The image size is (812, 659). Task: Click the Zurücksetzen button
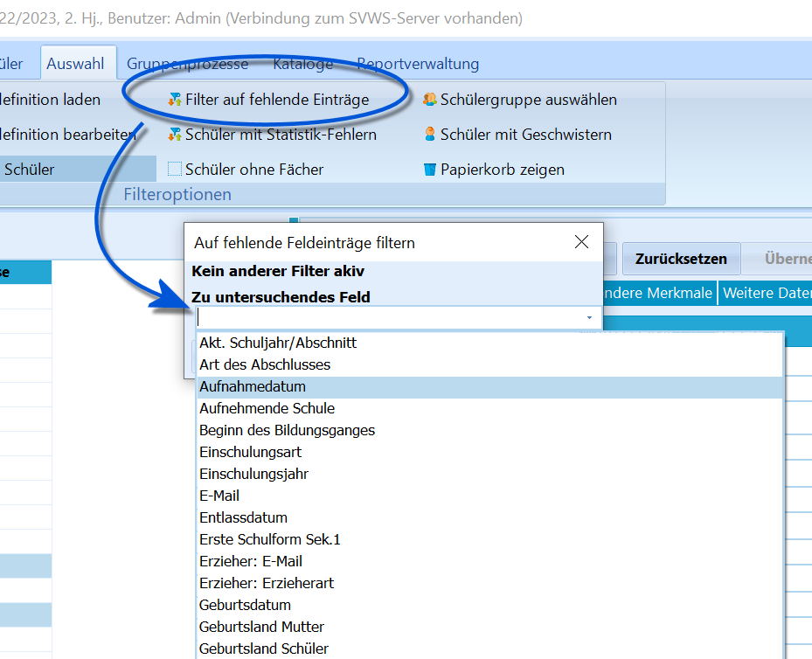coord(681,259)
